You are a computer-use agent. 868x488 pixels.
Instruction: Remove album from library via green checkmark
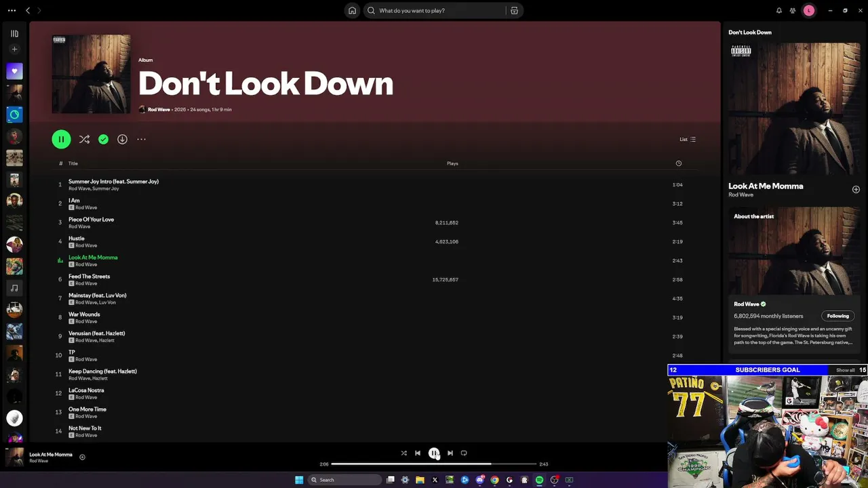103,139
